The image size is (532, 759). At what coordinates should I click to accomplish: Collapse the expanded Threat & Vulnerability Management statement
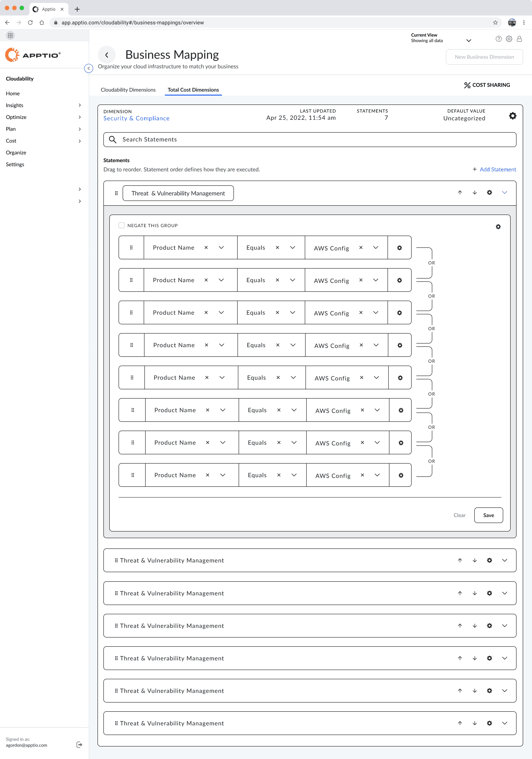(x=505, y=192)
